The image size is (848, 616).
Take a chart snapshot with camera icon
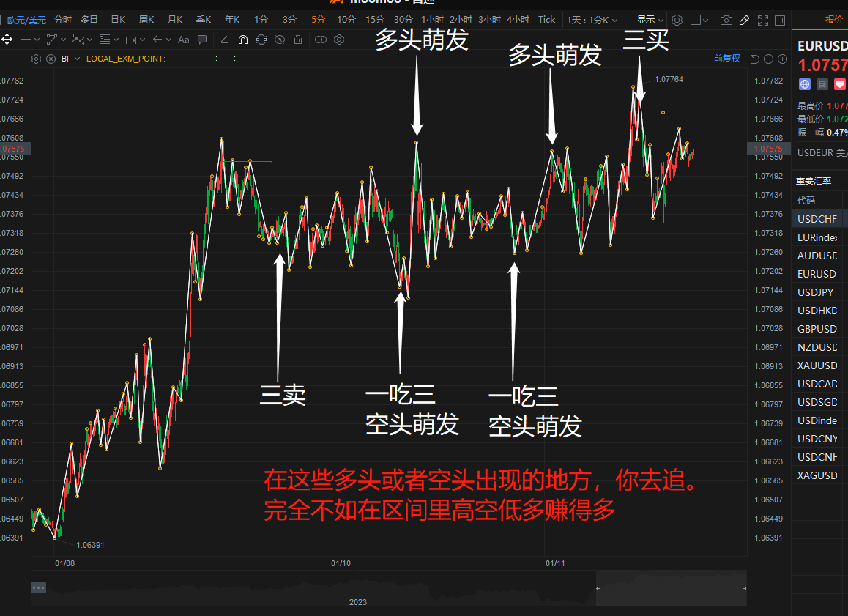click(726, 20)
